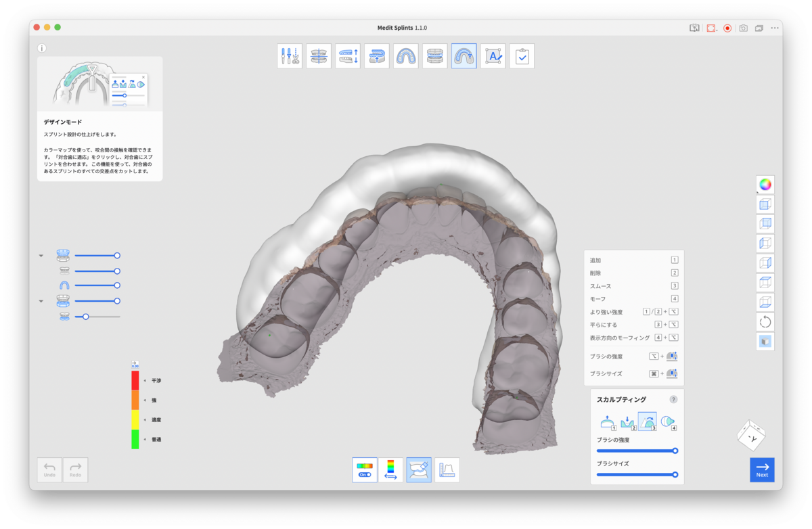Open the model trimming scissors tool
Viewport: 812px width, 529px height.
[x=290, y=55]
